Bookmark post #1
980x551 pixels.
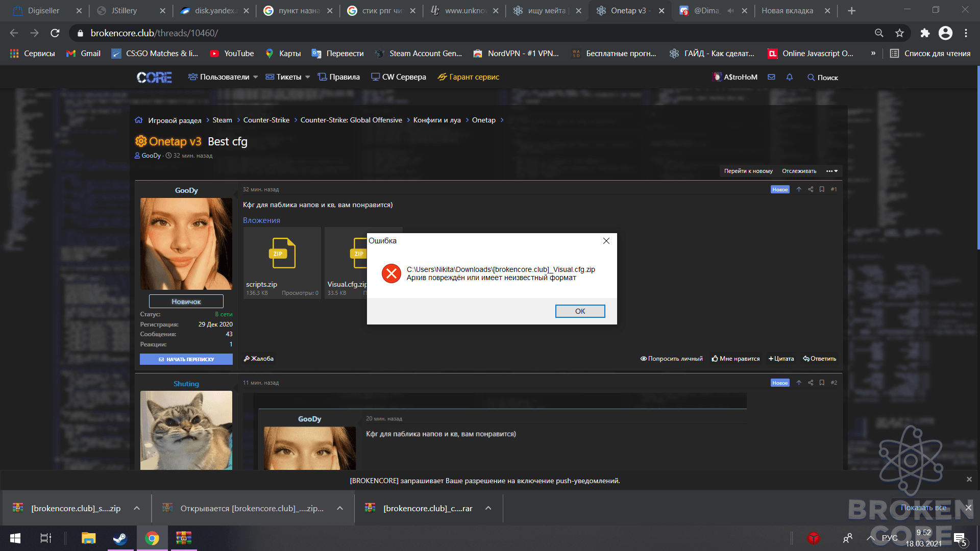pos(822,189)
